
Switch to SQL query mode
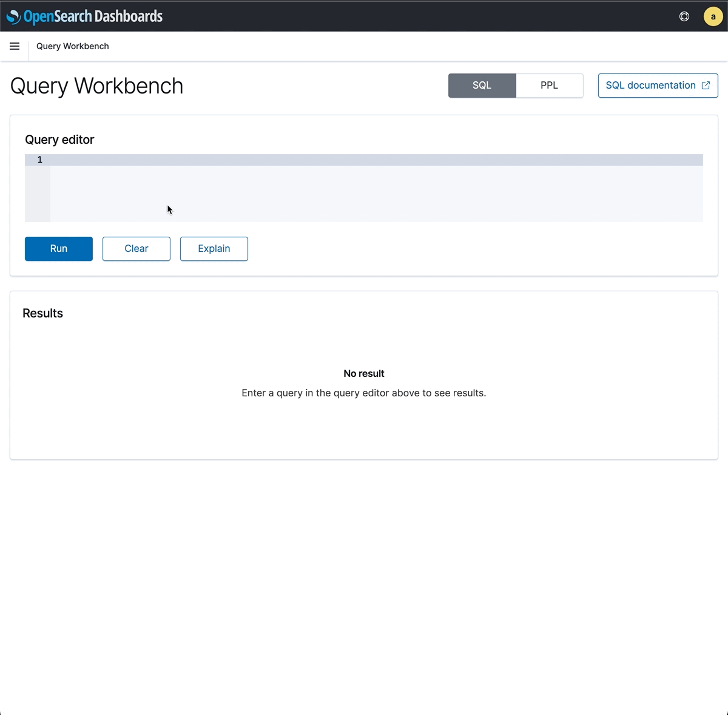coord(482,86)
